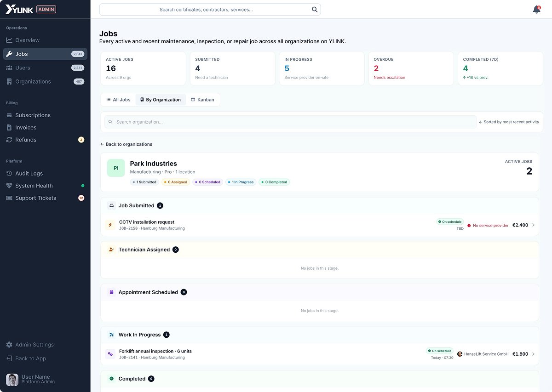This screenshot has width=552, height=392.
Task: Click the System Health heartbeat icon
Action: 9,186
